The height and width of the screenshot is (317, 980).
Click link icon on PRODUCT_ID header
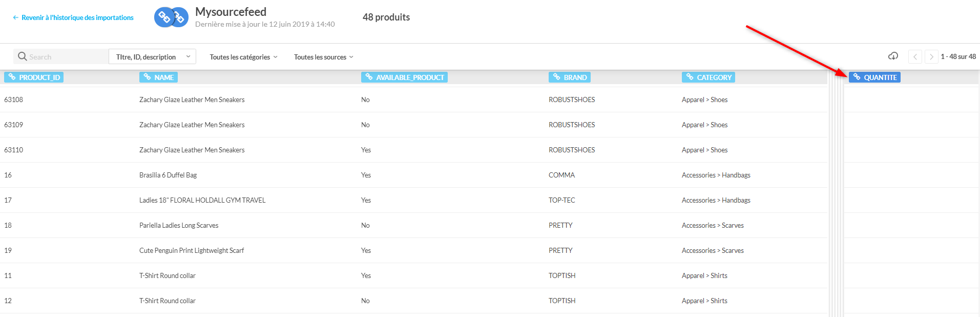point(12,77)
